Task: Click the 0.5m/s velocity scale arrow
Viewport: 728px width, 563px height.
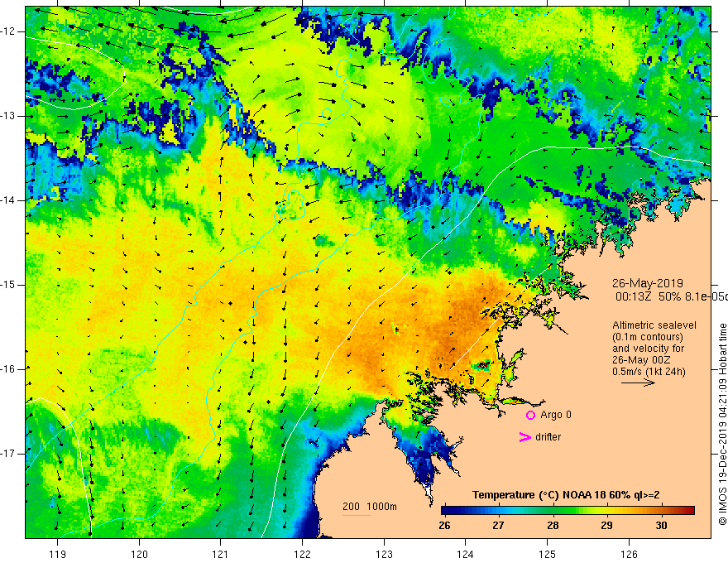Action: coord(638,383)
